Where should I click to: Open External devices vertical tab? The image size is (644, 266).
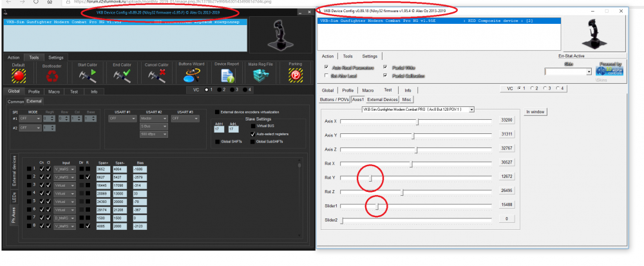pos(14,171)
